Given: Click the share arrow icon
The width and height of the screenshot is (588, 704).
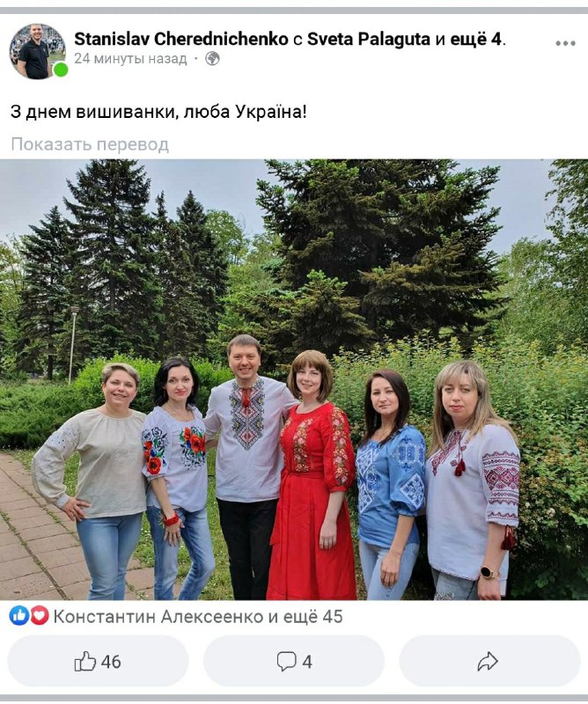Looking at the screenshot, I should click(x=489, y=662).
